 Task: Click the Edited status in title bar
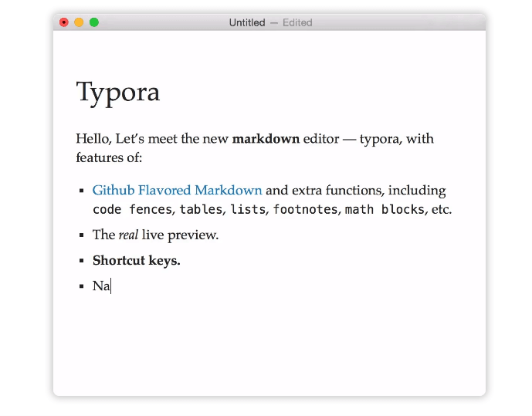[297, 22]
